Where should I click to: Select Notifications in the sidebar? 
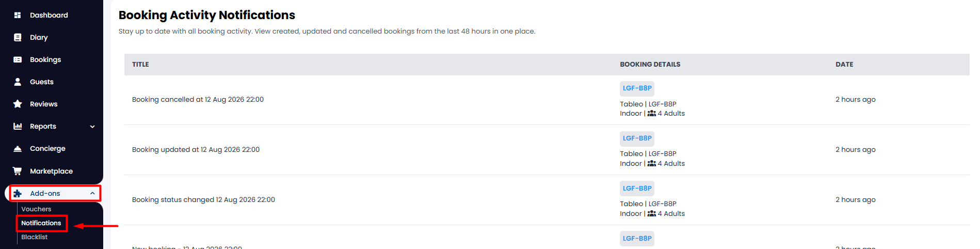coord(41,223)
